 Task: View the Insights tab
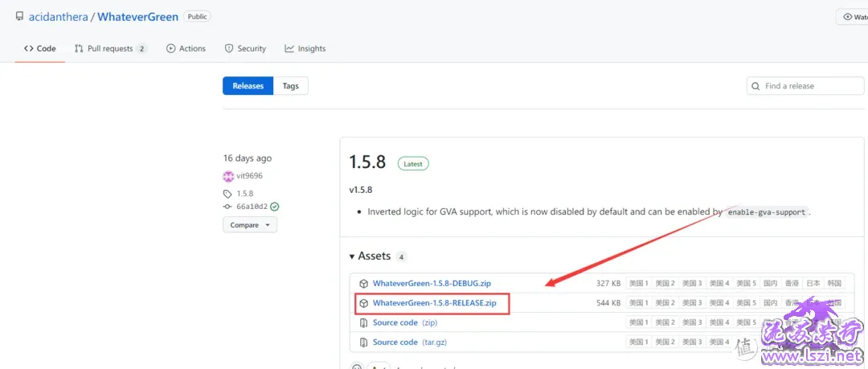pyautogui.click(x=305, y=49)
